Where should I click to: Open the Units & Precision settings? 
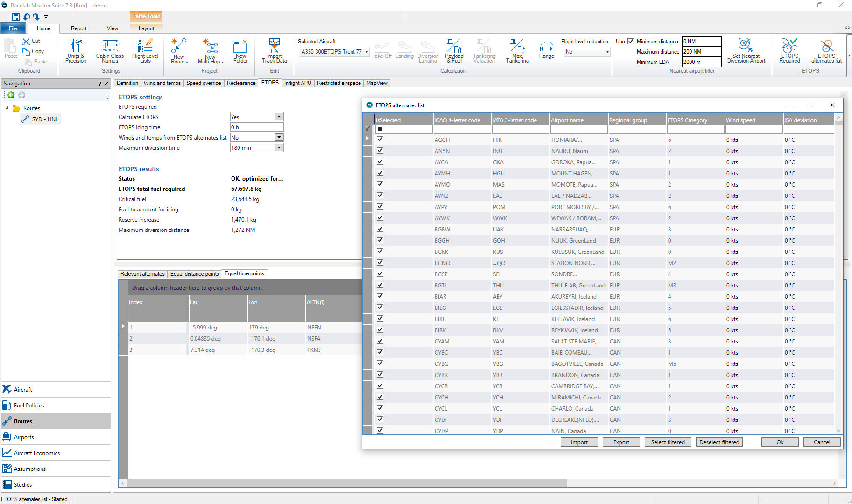[75, 50]
